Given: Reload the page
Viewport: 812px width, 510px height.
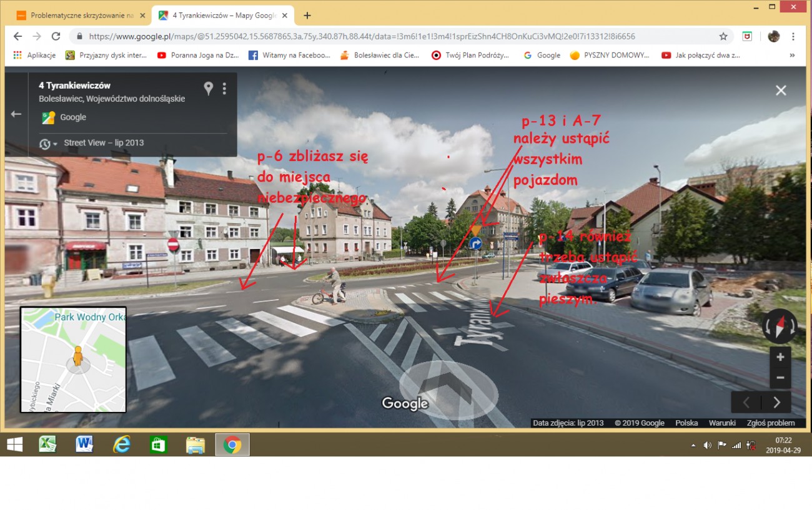Looking at the screenshot, I should tap(56, 36).
